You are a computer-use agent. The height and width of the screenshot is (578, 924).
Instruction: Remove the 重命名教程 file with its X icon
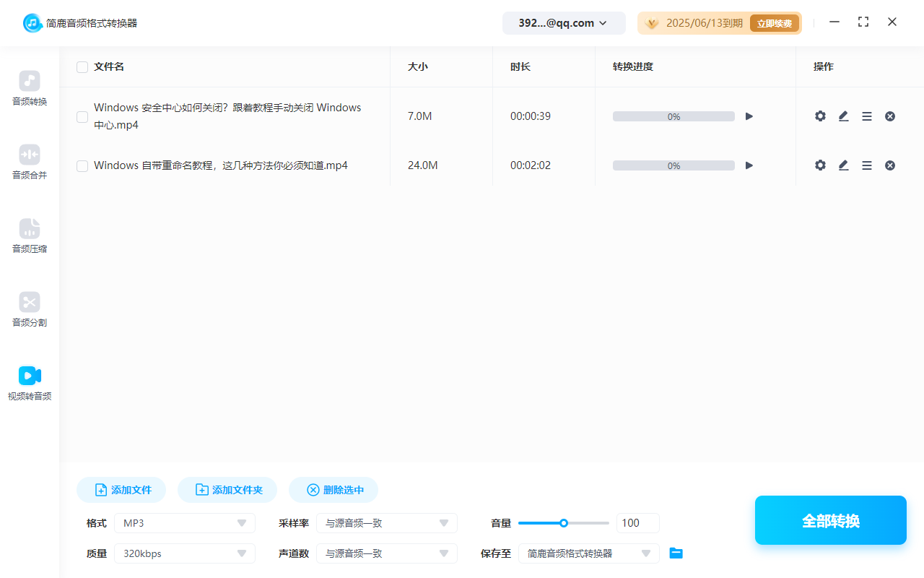tap(890, 165)
